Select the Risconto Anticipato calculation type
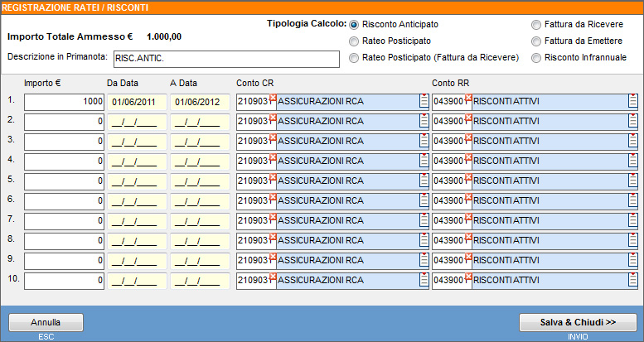The width and height of the screenshot is (644, 342). 355,25
